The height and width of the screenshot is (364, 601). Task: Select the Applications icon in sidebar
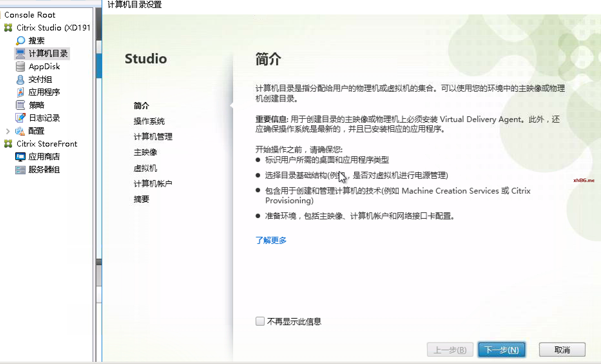20,92
